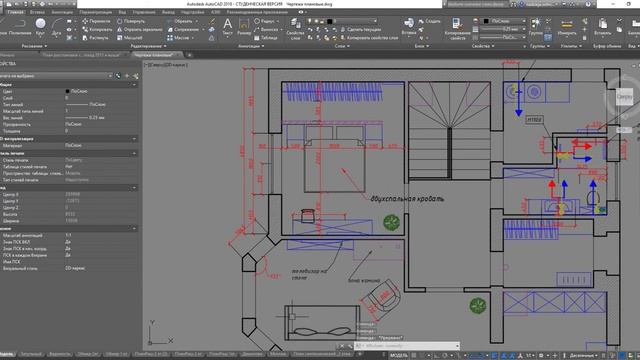
Task: Select the Измерить (measure) utility
Action: pyautogui.click(x=567, y=27)
